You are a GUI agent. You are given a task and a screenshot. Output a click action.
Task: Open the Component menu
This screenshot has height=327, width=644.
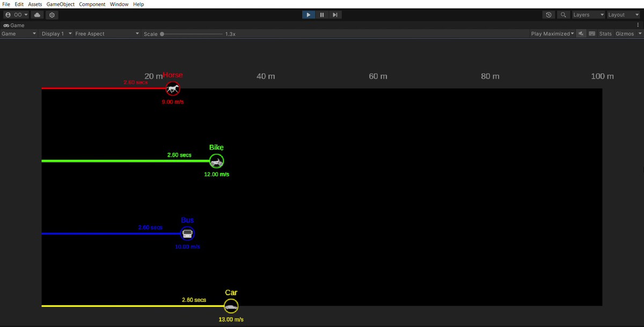tap(92, 4)
